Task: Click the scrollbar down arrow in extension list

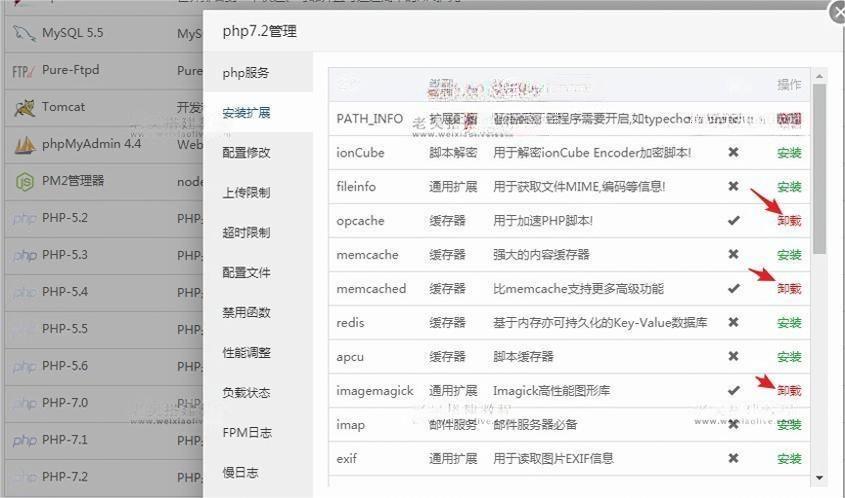Action: point(820,478)
